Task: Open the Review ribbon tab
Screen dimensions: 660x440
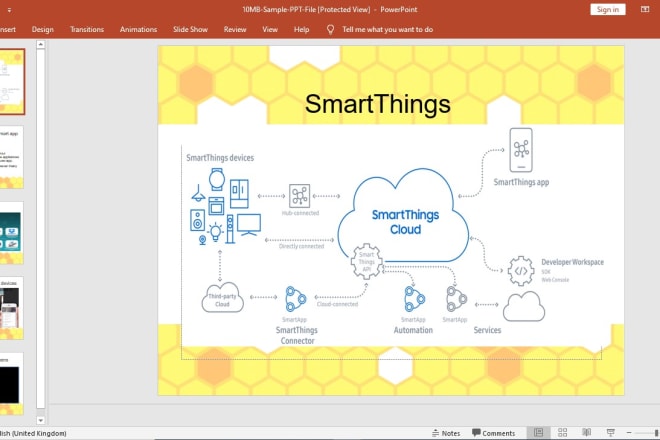Action: pyautogui.click(x=235, y=29)
